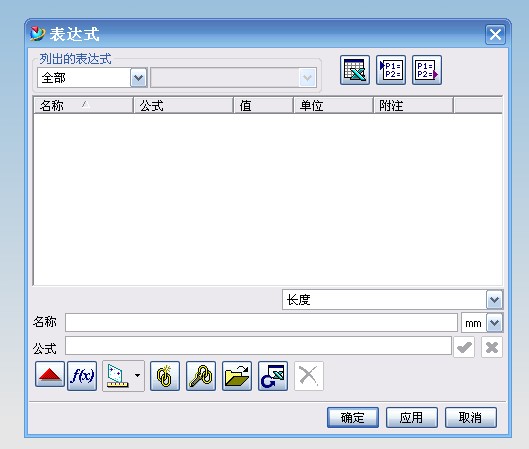Click the create interpart reference chain icon
Image resolution: width=529 pixels, height=449 pixels.
coord(165,375)
